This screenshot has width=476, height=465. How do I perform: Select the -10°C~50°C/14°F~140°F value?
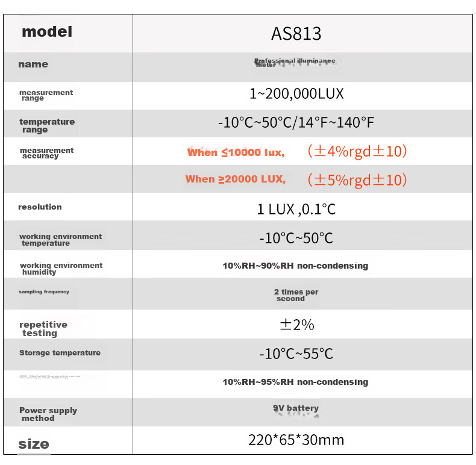coord(296,123)
